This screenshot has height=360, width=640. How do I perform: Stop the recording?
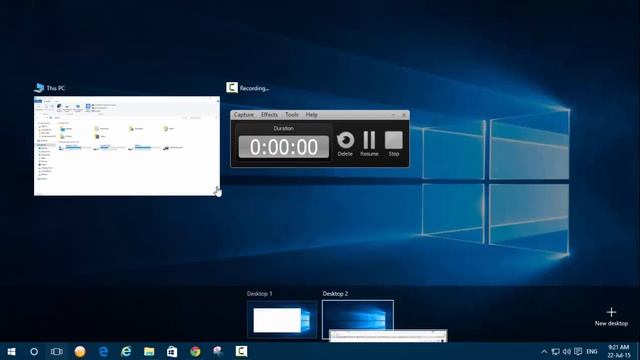pyautogui.click(x=394, y=144)
